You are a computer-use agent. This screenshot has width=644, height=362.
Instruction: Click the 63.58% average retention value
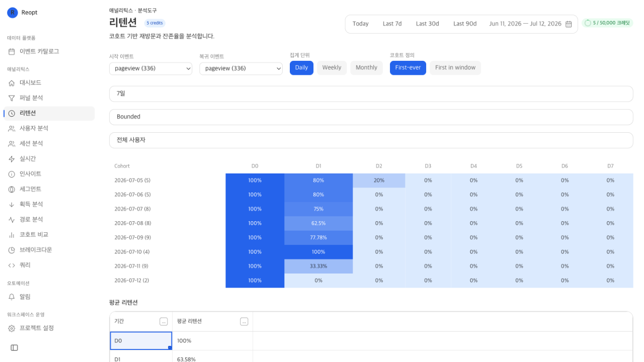[x=186, y=359]
